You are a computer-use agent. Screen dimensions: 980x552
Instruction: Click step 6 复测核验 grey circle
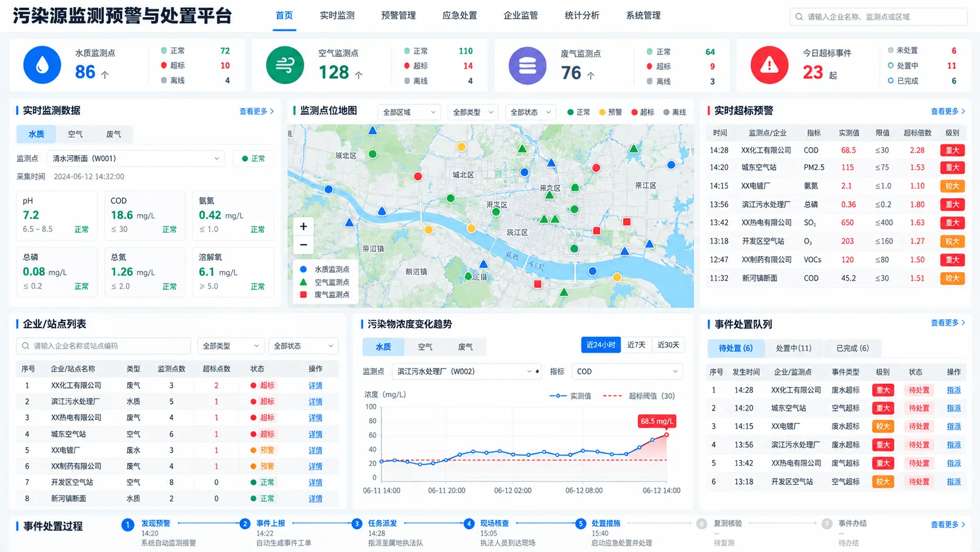click(702, 524)
